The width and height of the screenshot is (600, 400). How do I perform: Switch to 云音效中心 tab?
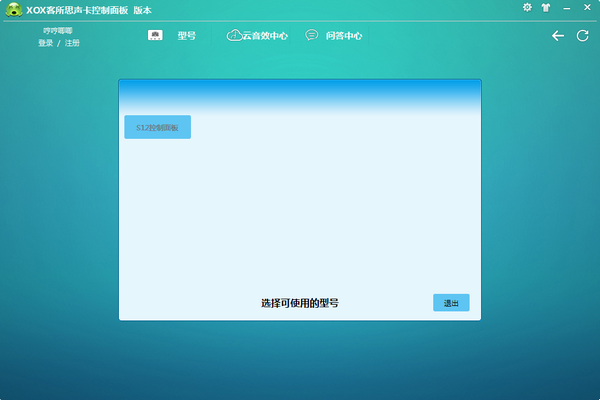click(x=265, y=36)
